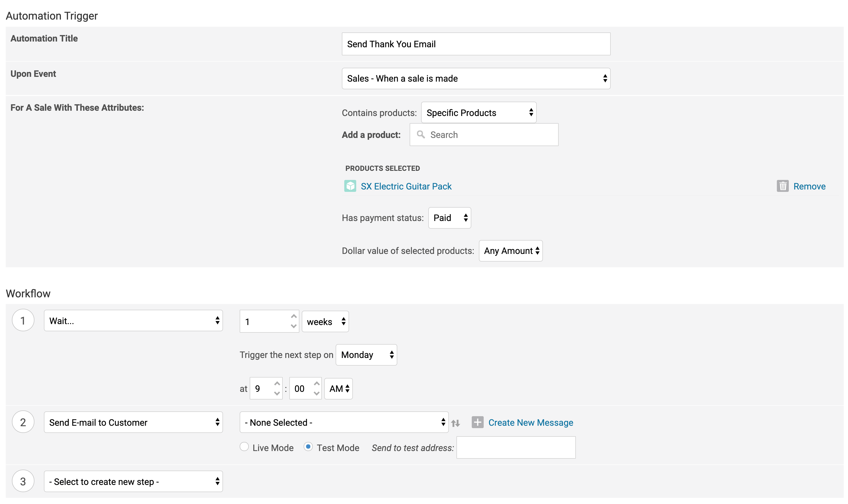Click the Send to test address field

tap(516, 447)
